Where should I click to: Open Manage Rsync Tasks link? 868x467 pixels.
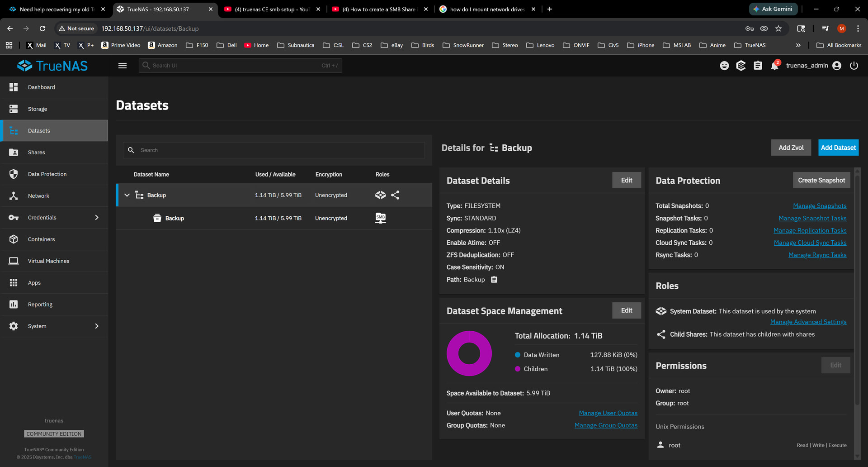click(x=817, y=255)
